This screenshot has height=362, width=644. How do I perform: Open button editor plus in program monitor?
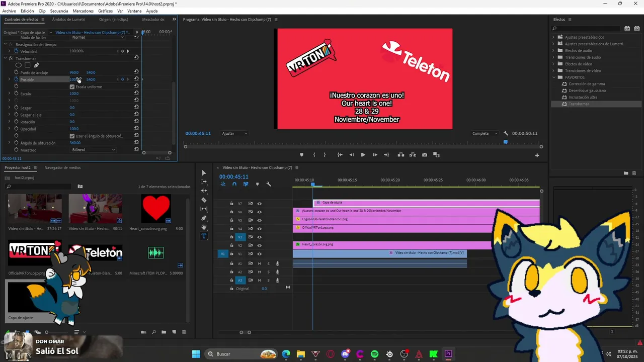537,155
